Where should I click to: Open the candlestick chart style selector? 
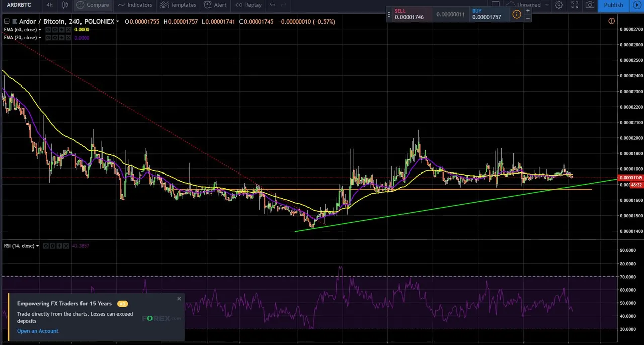[65, 5]
